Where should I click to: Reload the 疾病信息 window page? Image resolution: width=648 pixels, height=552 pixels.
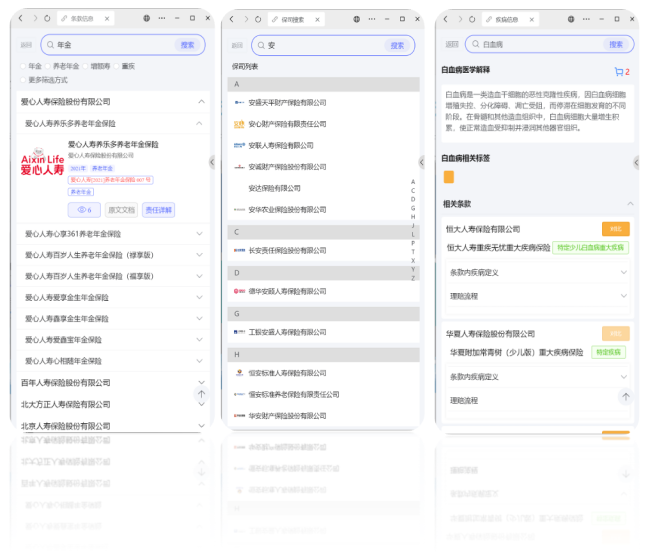tap(472, 19)
